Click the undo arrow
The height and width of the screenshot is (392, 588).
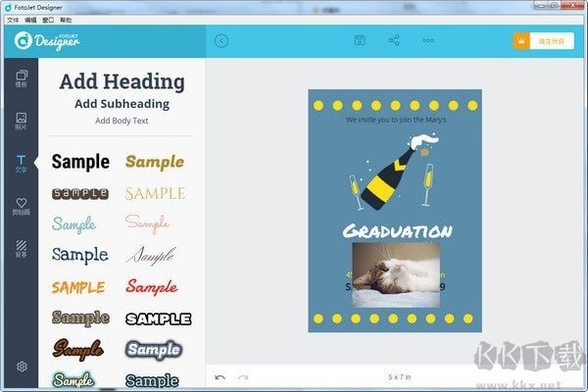pyautogui.click(x=220, y=377)
